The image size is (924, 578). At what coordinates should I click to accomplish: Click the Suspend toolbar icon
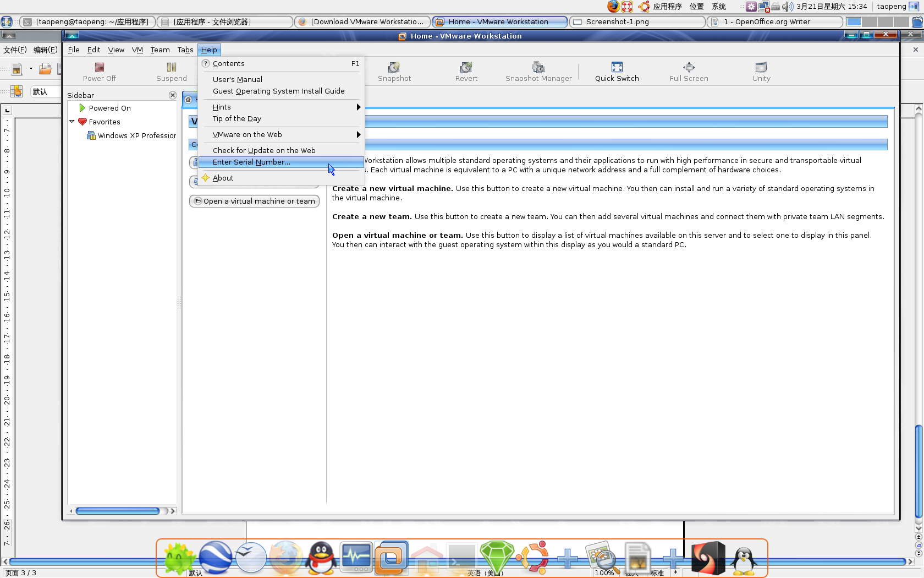[x=172, y=67]
